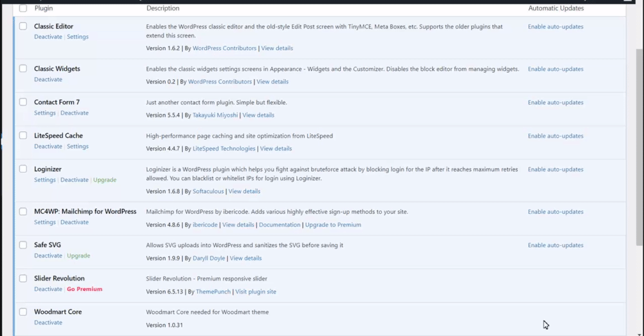Click the Slider Revolution plugin name

pos(59,279)
